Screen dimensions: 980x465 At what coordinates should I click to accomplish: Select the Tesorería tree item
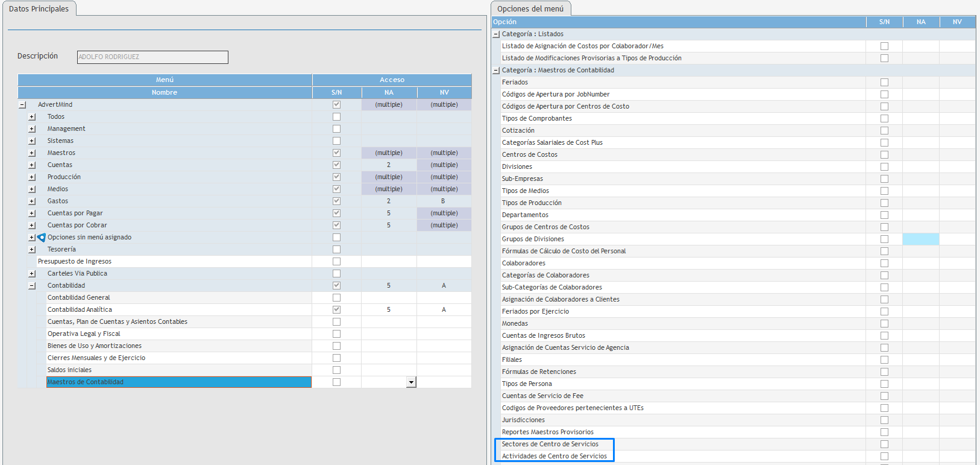[61, 250]
